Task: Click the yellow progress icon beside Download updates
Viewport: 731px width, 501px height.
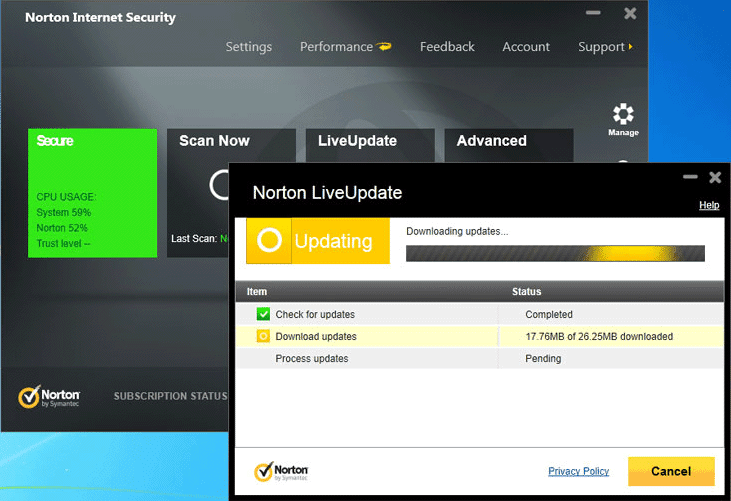Action: tap(263, 336)
